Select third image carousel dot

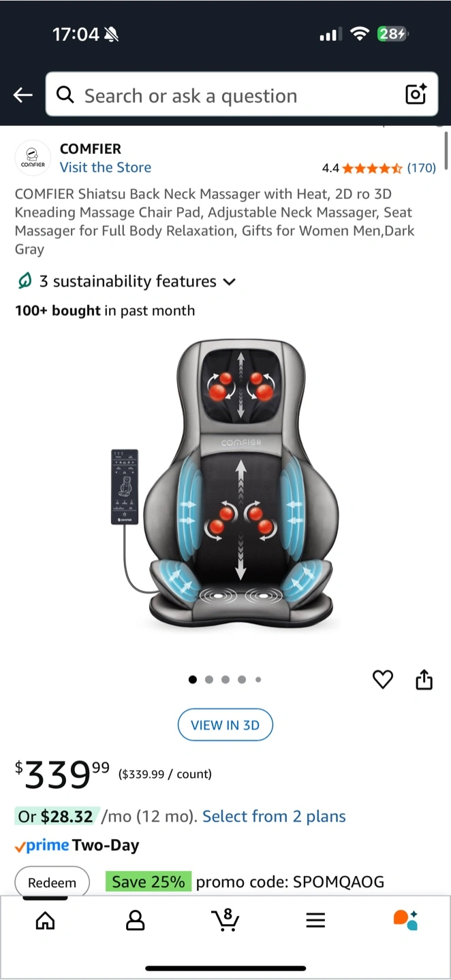click(x=226, y=679)
